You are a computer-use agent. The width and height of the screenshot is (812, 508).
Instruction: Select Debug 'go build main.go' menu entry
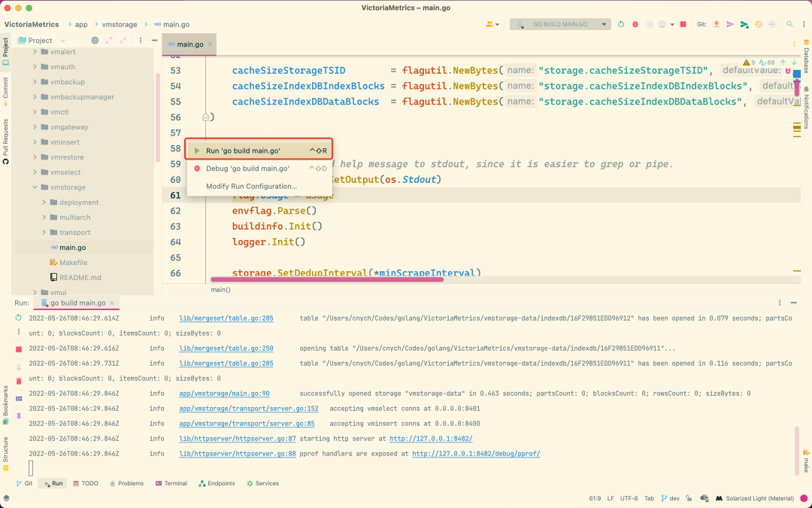[247, 169]
